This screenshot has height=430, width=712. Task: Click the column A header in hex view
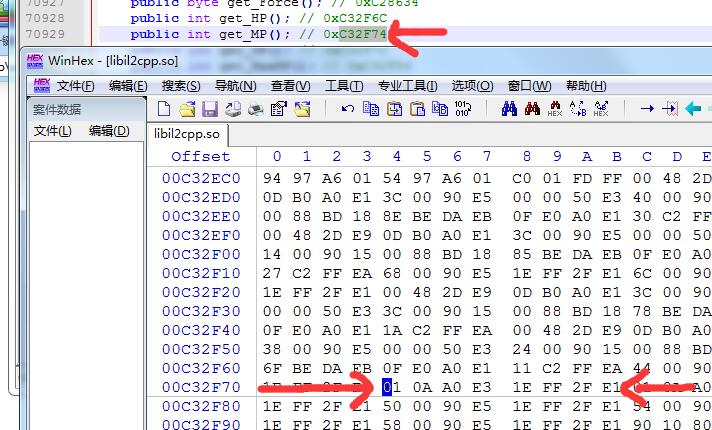point(587,157)
